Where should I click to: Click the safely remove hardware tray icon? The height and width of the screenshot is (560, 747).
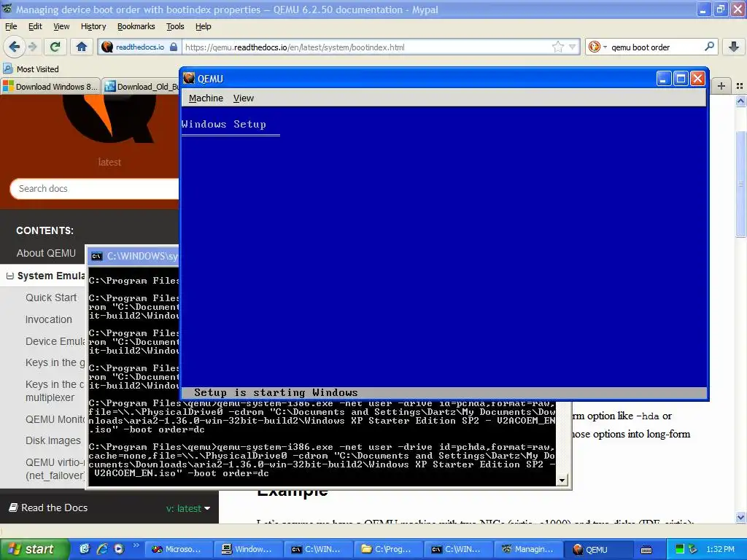click(693, 549)
